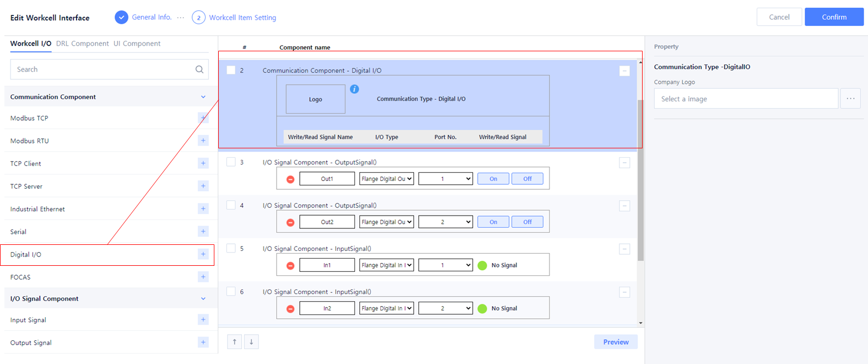This screenshot has width=868, height=364.
Task: Switch to the DRL Component tab
Action: pos(82,44)
